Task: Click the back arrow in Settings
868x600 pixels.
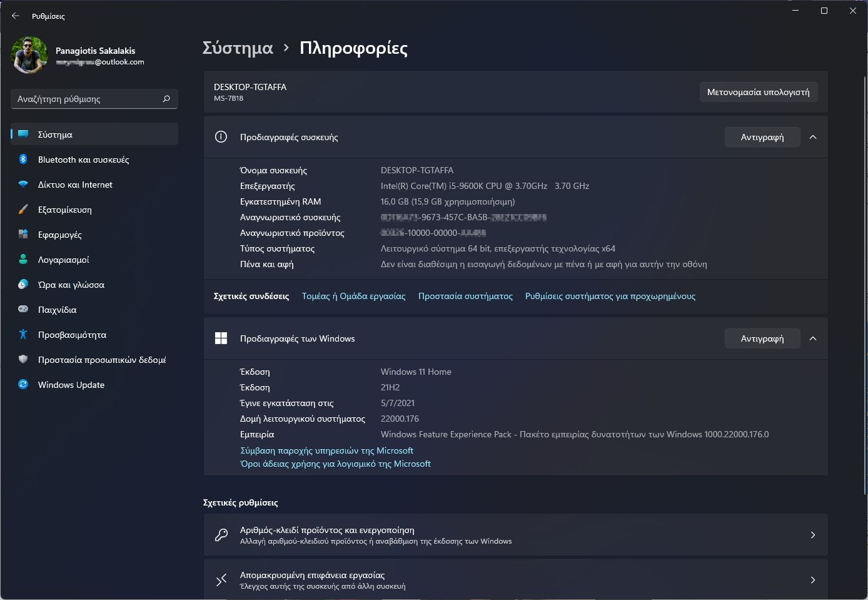Action: 15,16
